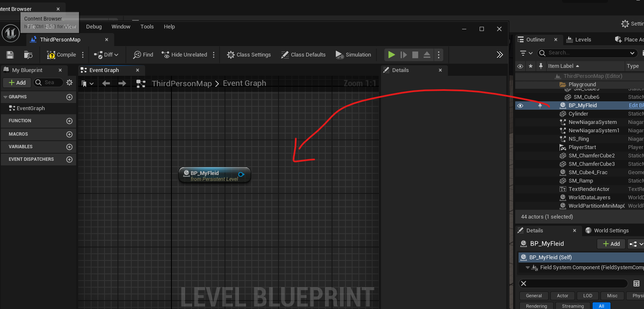Close the Event Graph tab
Screen dimensions: 644x309
(x=138, y=70)
